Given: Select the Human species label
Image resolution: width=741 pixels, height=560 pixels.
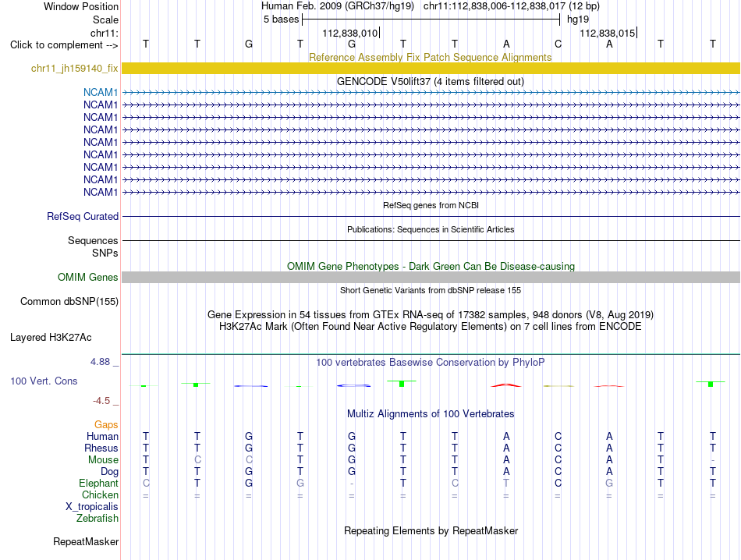Looking at the screenshot, I should [102, 436].
